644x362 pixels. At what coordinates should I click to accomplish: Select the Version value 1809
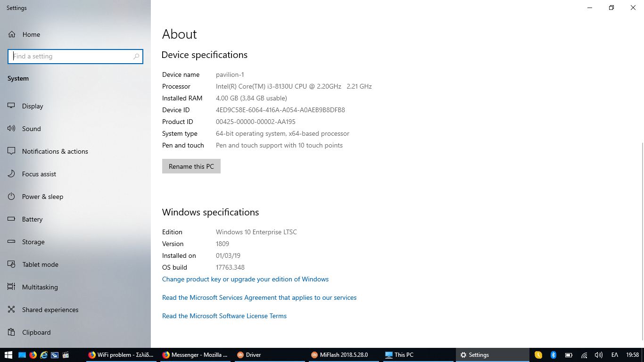click(223, 244)
